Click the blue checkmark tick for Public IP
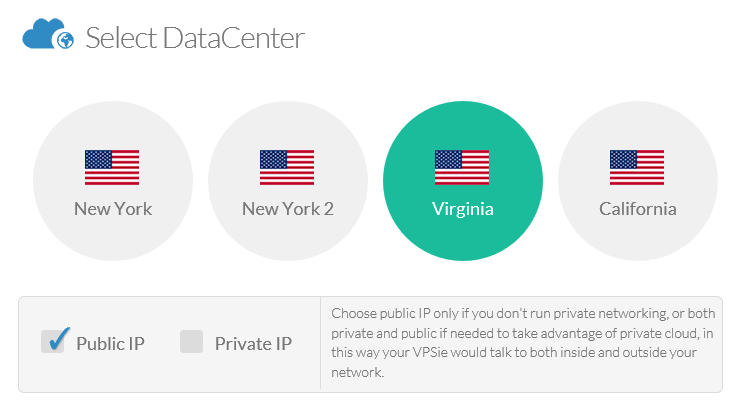The width and height of the screenshot is (742, 414). click(x=59, y=339)
